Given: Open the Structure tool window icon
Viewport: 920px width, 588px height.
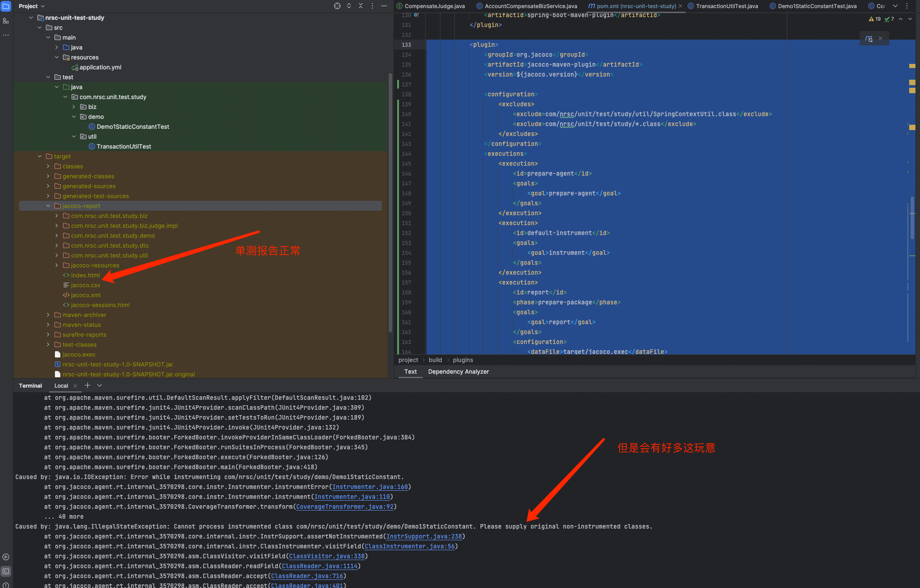Looking at the screenshot, I should (x=6, y=21).
